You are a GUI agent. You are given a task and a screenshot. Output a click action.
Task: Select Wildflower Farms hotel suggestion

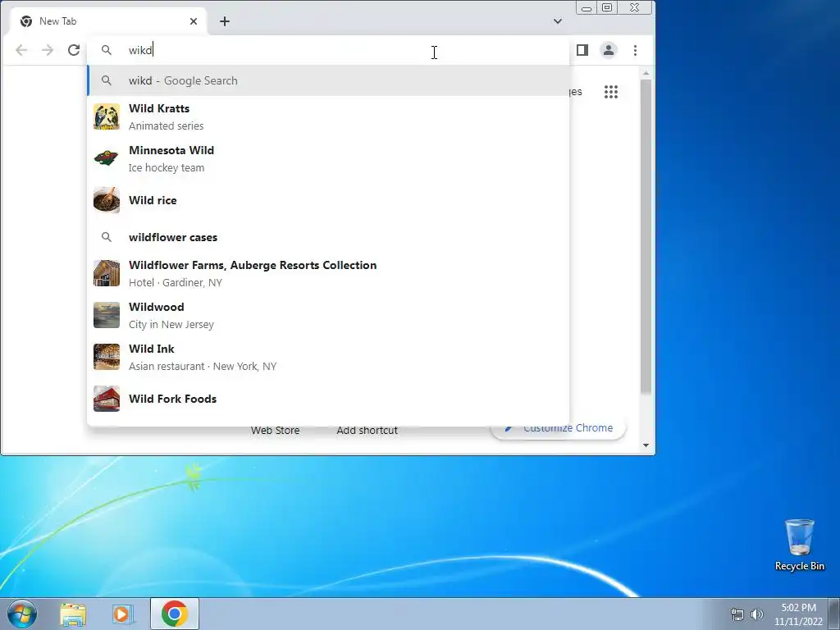click(328, 274)
